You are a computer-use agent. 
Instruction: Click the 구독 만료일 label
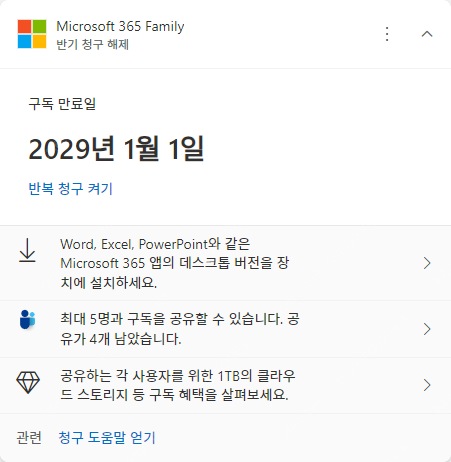point(62,104)
